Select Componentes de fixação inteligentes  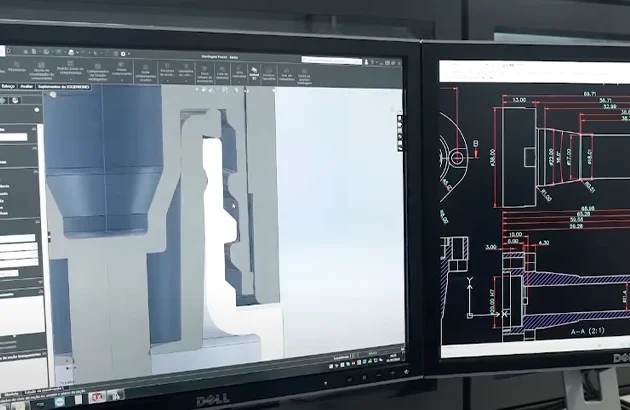click(x=98, y=72)
